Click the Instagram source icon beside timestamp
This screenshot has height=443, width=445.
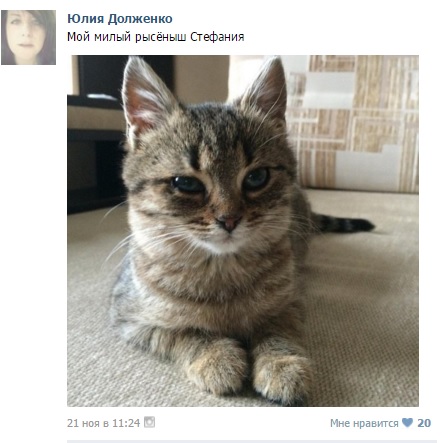pos(149,422)
